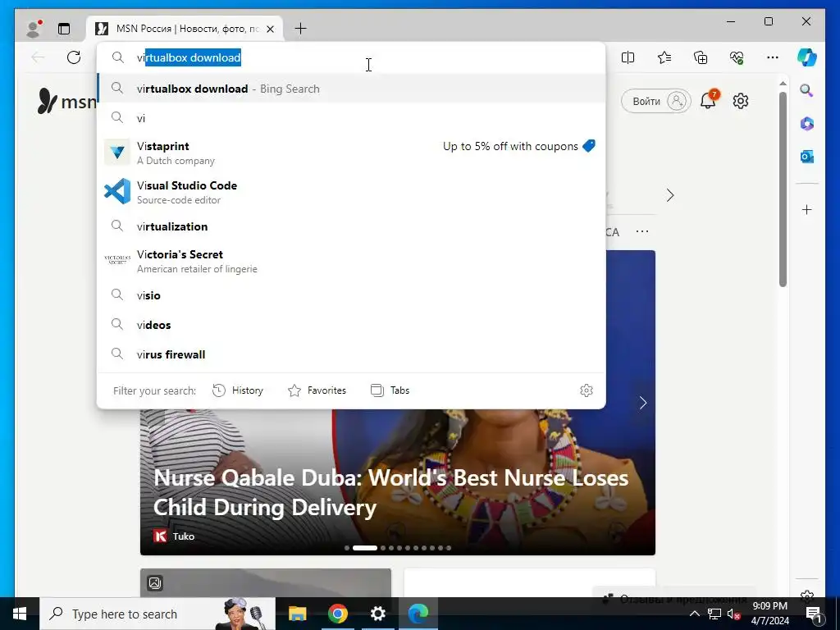Go back using the back arrow
Screen dimensions: 840x630
click(x=38, y=57)
